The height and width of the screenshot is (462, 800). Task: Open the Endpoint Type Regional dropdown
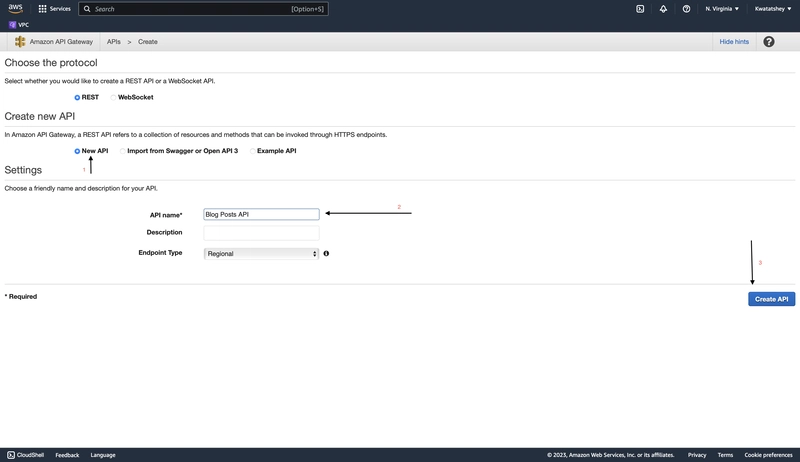261,253
